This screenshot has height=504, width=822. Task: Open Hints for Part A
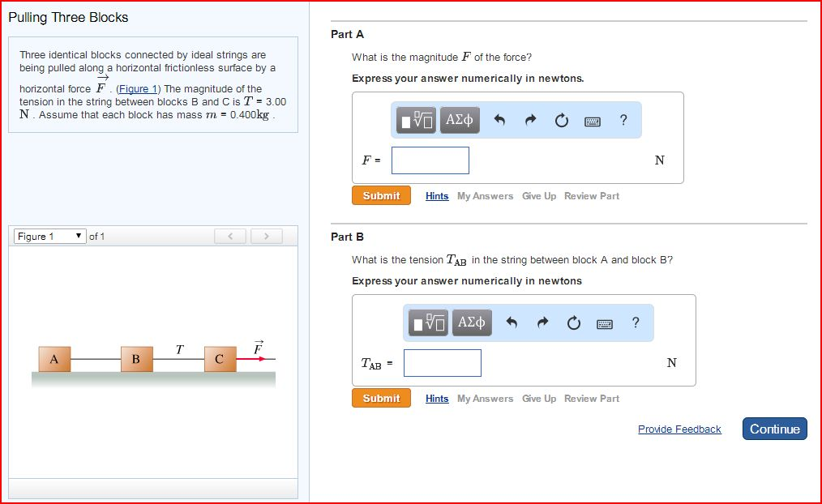pos(437,195)
